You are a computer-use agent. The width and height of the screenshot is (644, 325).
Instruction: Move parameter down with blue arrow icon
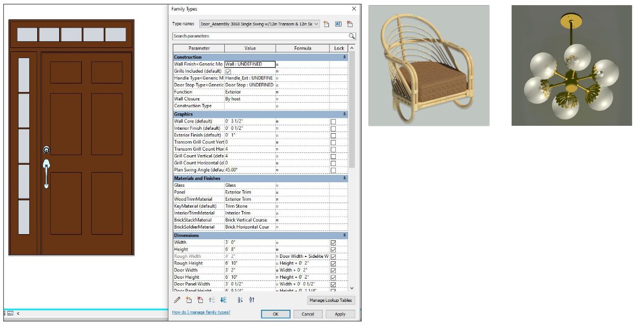[x=223, y=300]
